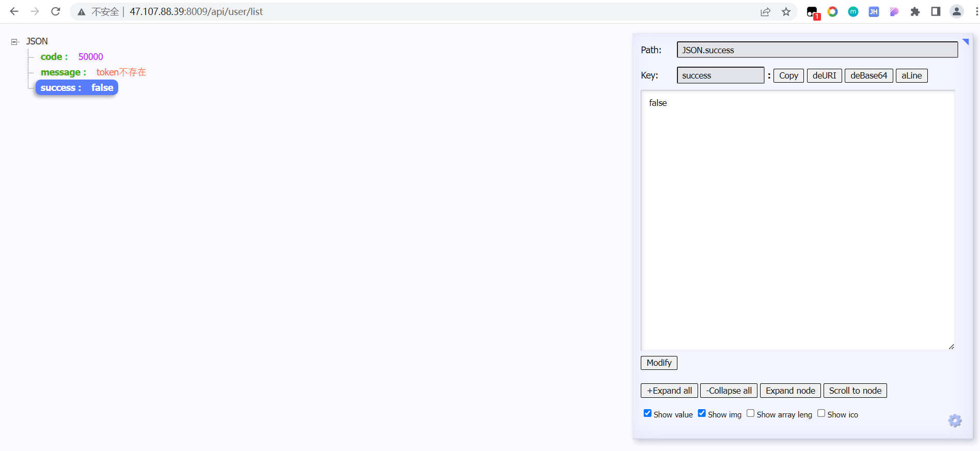Viewport: 980px width, 451px height.
Task: Reload the current page
Action: (56, 11)
